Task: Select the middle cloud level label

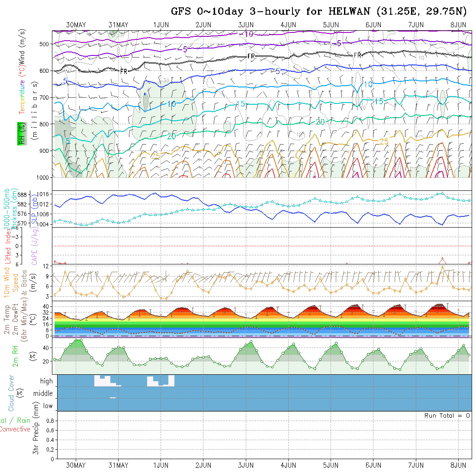Action: [x=43, y=393]
